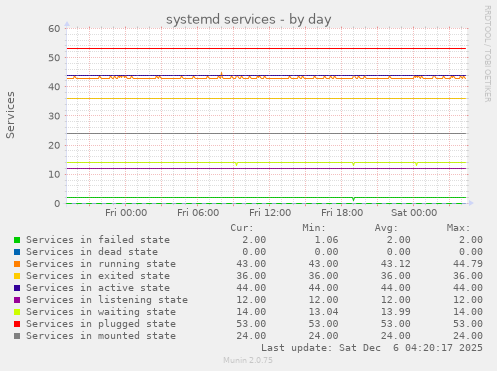Viewport: 497px width, 371px height.
Task: Click the 'Cur:' column header
Action: pos(242,228)
